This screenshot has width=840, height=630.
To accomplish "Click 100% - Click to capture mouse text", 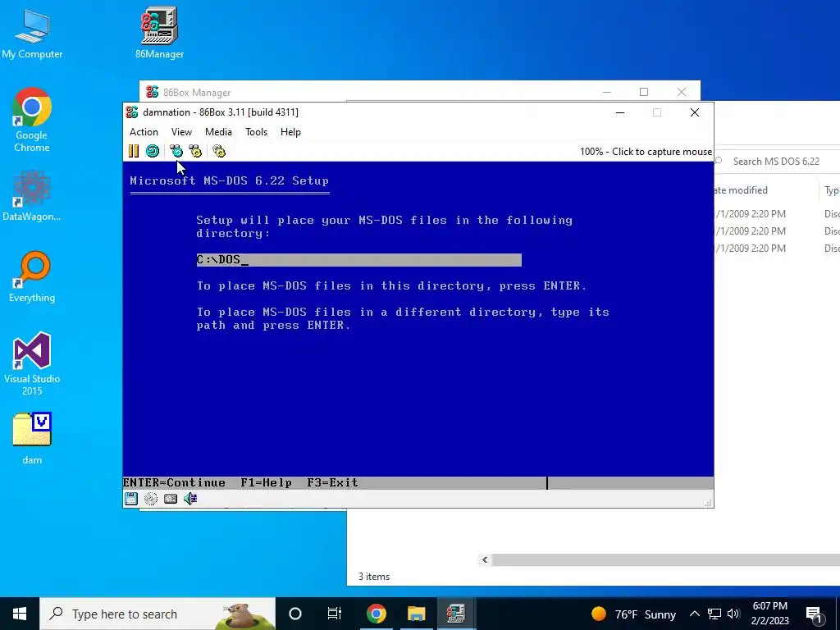I will coord(646,152).
